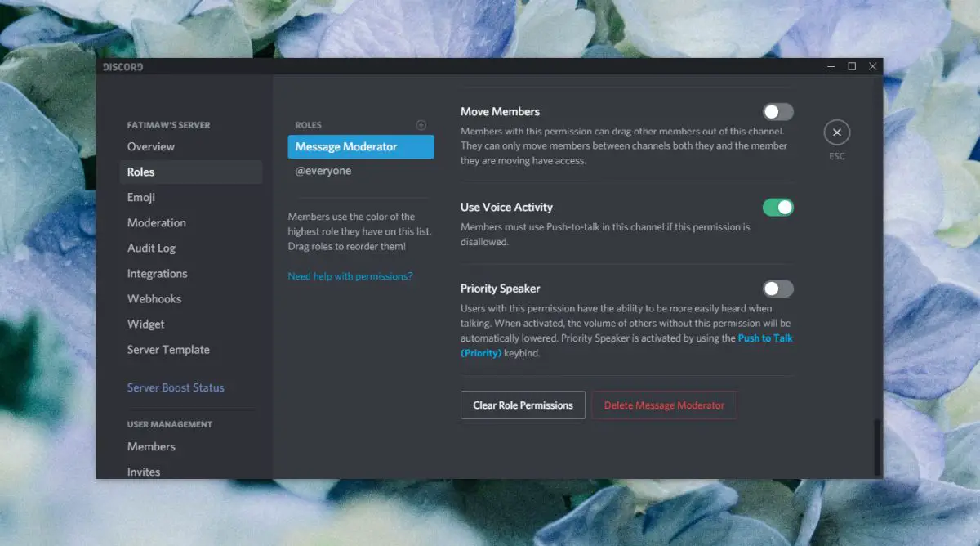
Task: Disable the Use Voice Activity toggle
Action: click(x=777, y=208)
